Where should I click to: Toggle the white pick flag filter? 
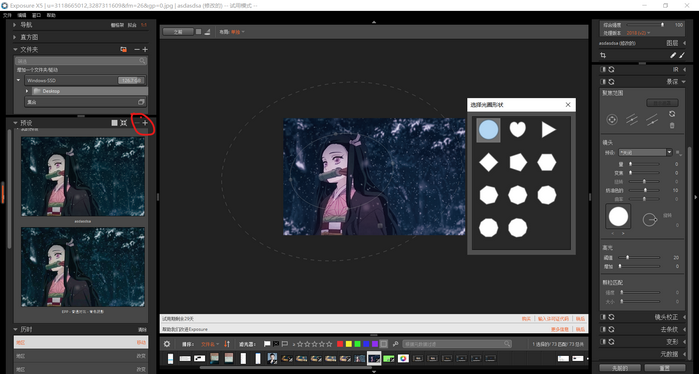point(267,344)
